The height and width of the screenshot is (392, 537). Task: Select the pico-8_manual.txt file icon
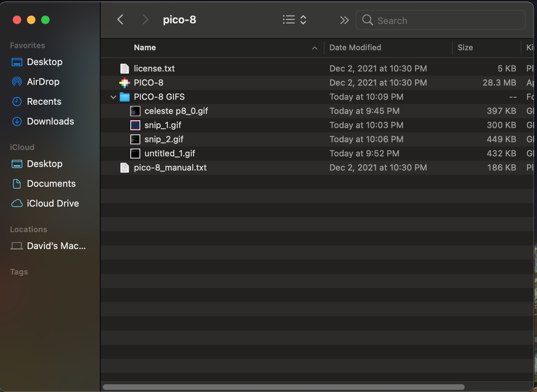pyautogui.click(x=125, y=168)
